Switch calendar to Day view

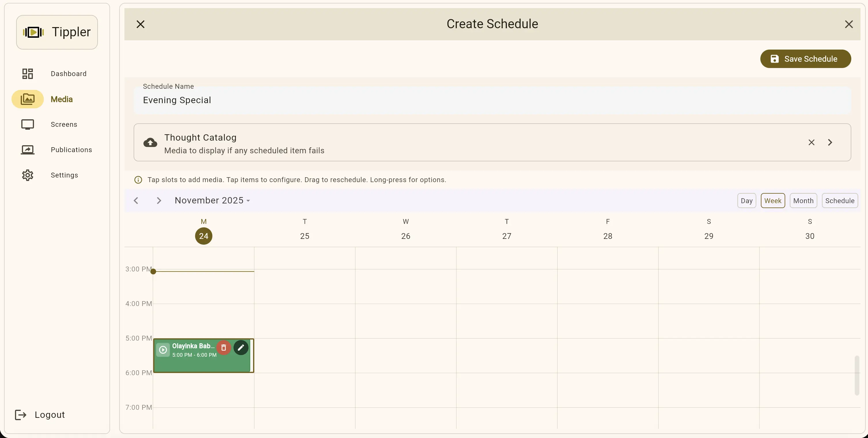coord(747,201)
